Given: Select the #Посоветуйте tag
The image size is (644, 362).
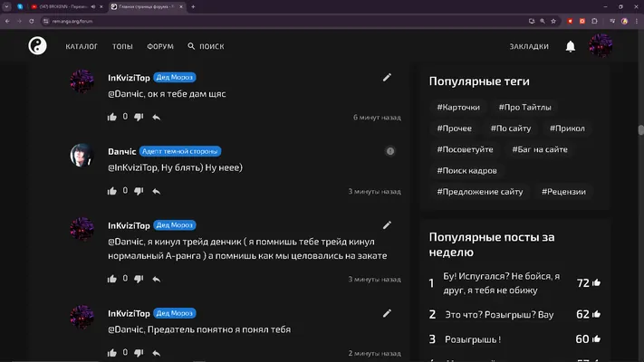Looking at the screenshot, I should [465, 149].
